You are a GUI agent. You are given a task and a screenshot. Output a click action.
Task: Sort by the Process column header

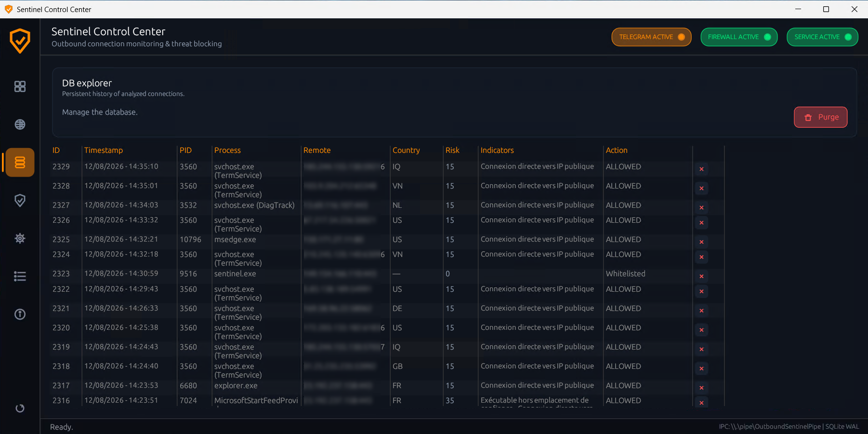227,150
